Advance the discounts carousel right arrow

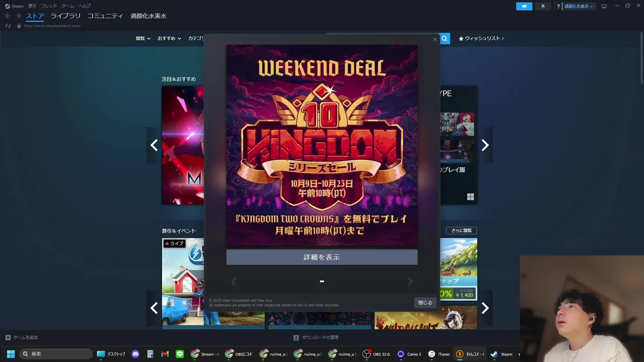(x=485, y=308)
